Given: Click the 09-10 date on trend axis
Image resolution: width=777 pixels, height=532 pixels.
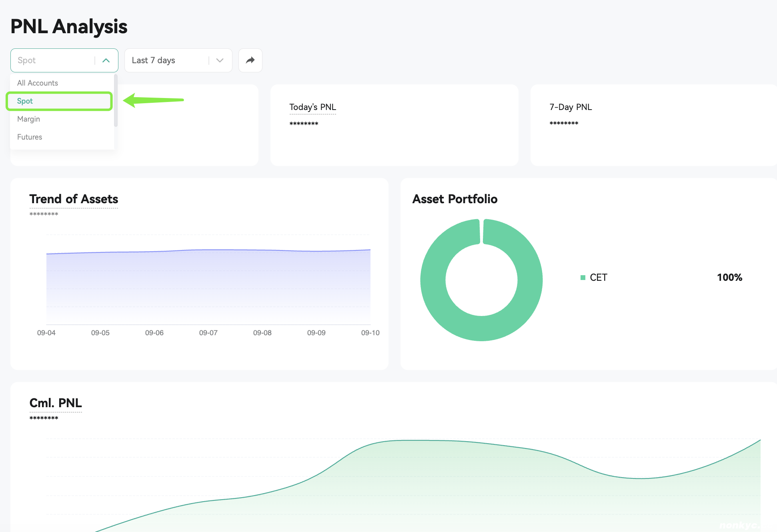Looking at the screenshot, I should click(370, 333).
